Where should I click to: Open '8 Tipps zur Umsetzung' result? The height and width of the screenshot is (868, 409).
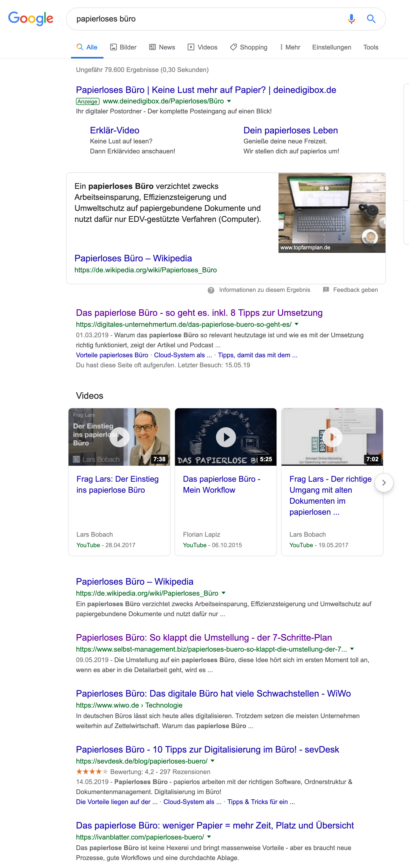(199, 313)
